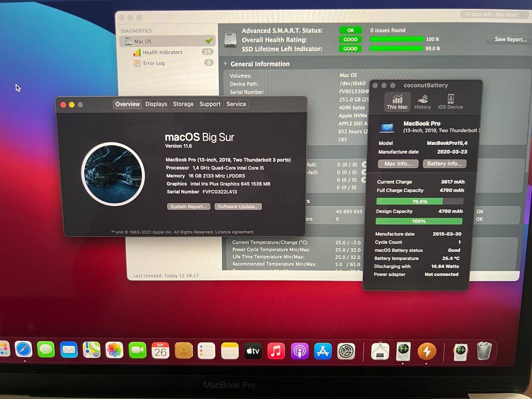Click Save Report button
Image resolution: width=532 pixels, height=399 pixels.
coord(510,39)
